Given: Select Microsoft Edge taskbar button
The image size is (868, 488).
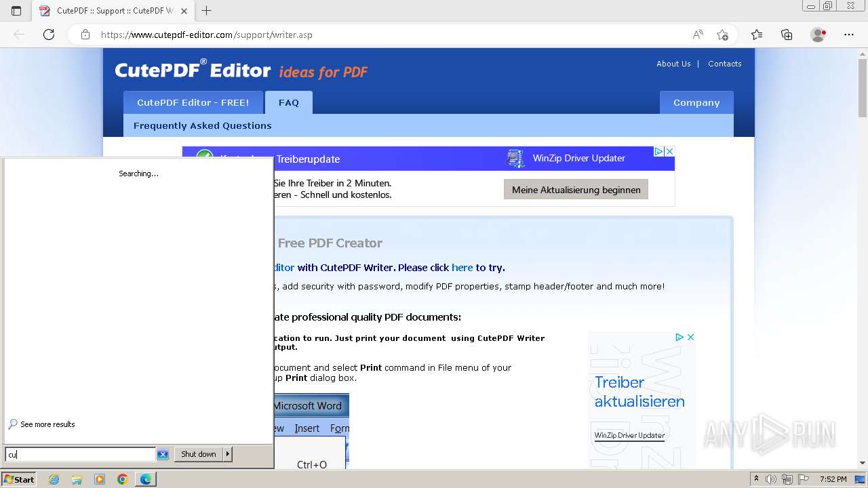Looking at the screenshot, I should click(146, 479).
